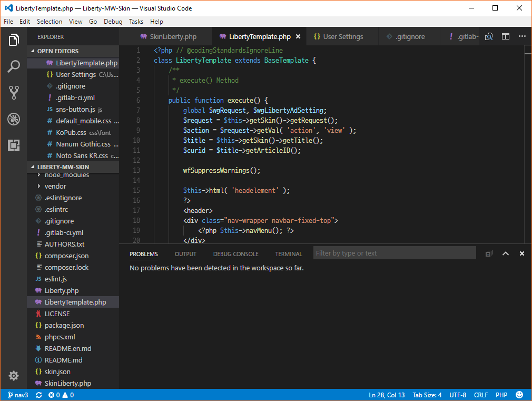532x401 pixels.
Task: Open Noto Sans KR.css in open editors
Action: pyautogui.click(x=73, y=155)
